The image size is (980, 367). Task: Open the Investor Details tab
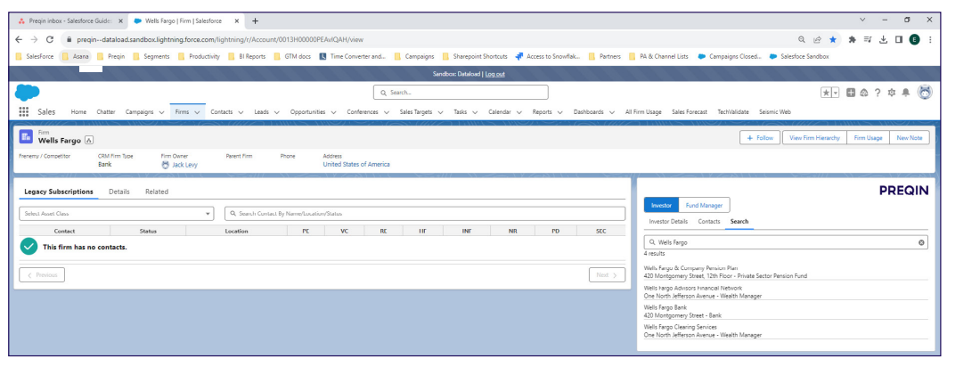click(x=668, y=221)
